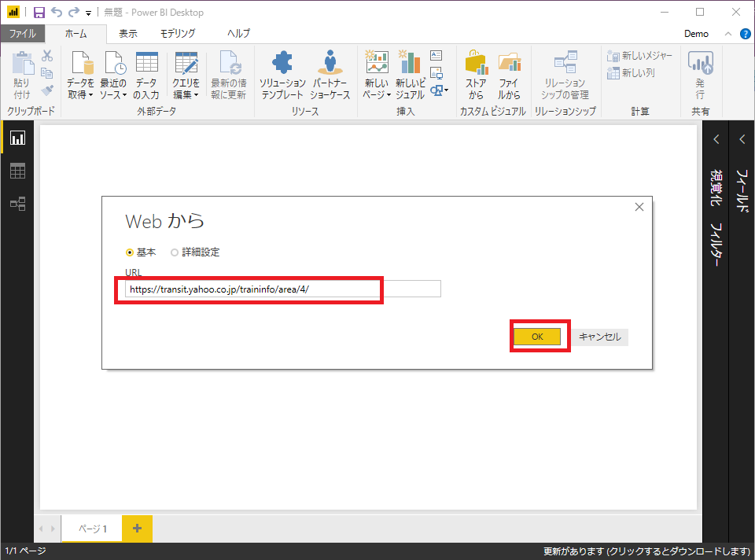Open the shapes dropdown in 挿入 group
This screenshot has width=755, height=560.
click(x=439, y=90)
